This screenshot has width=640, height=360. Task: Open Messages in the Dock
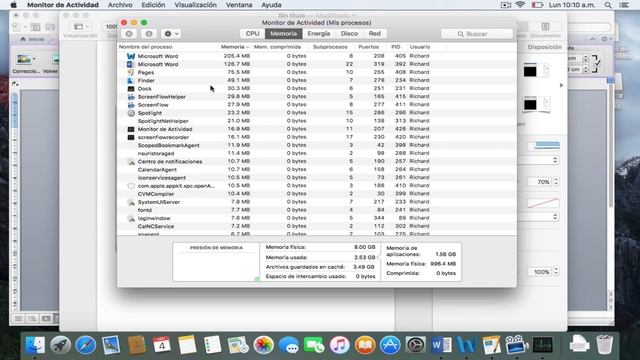point(289,345)
